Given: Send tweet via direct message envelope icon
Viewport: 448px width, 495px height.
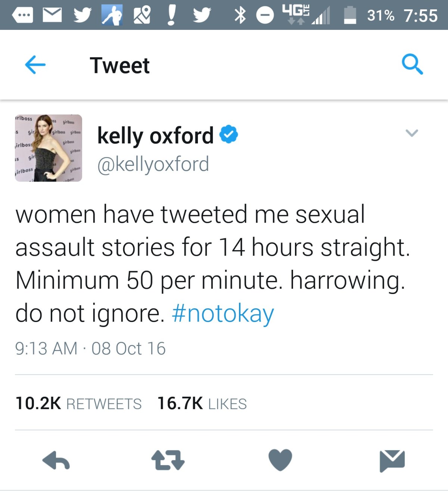Looking at the screenshot, I should click(x=392, y=460).
